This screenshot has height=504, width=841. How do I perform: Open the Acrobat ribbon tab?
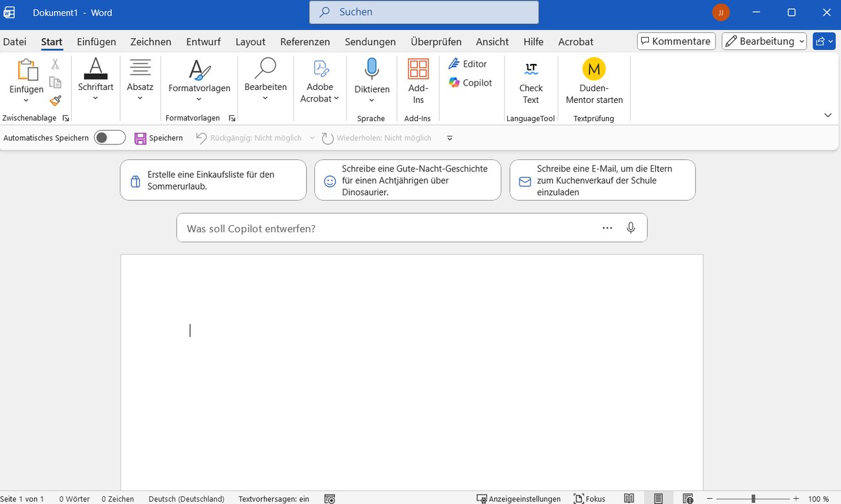coord(576,41)
